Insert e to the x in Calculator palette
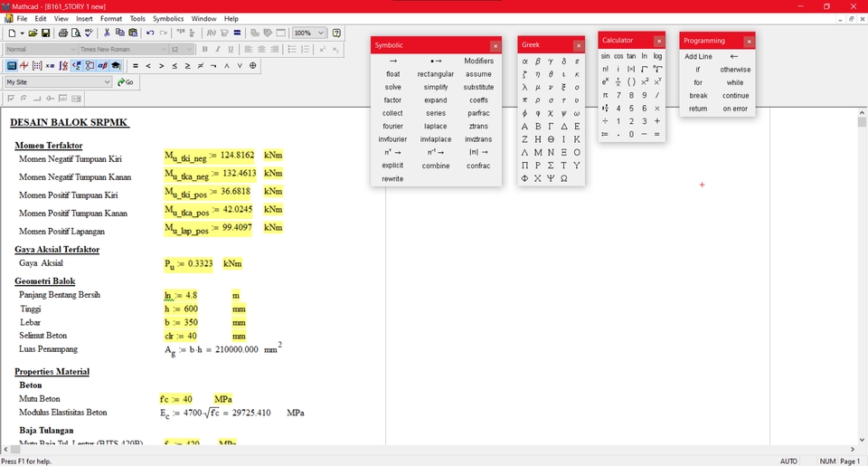Screen dimensions: 868x466 (605, 82)
